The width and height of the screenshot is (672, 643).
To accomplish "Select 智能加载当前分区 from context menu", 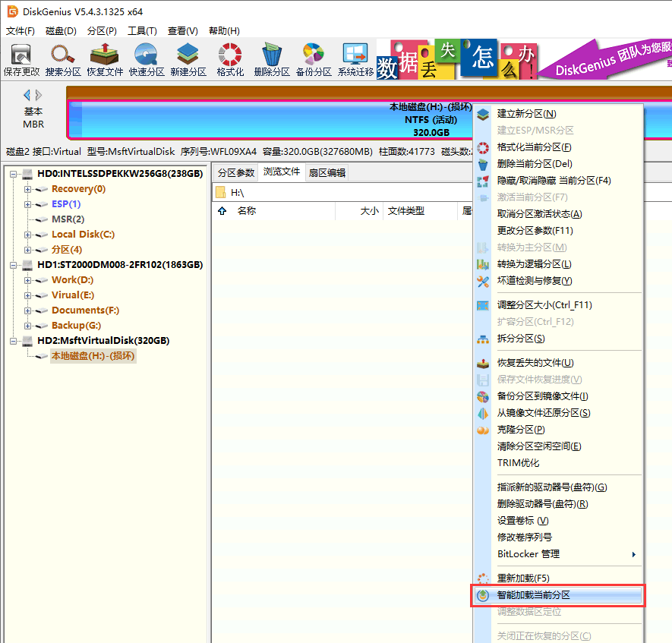I will (x=533, y=595).
